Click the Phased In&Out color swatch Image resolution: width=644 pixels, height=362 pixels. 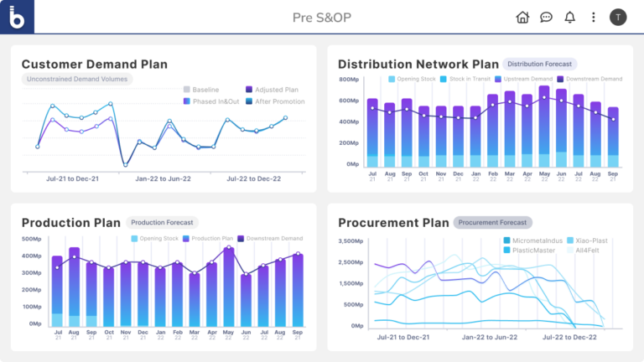point(187,101)
